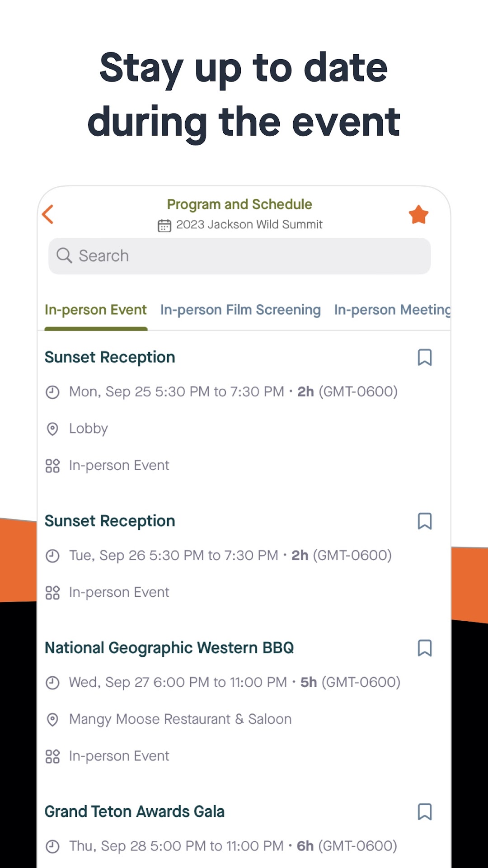Tap the calendar icon beside 2023 Jackson Wild Summit
This screenshot has width=488, height=868.
(164, 225)
